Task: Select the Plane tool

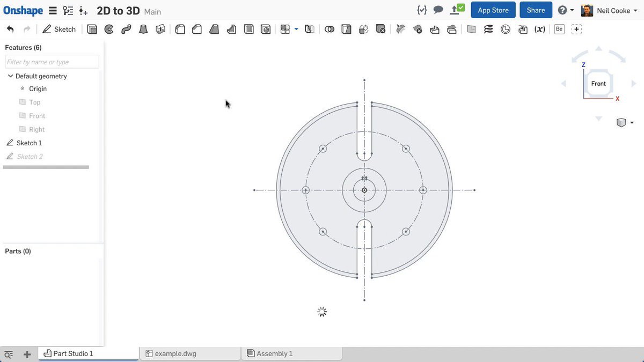Action: coord(471,29)
